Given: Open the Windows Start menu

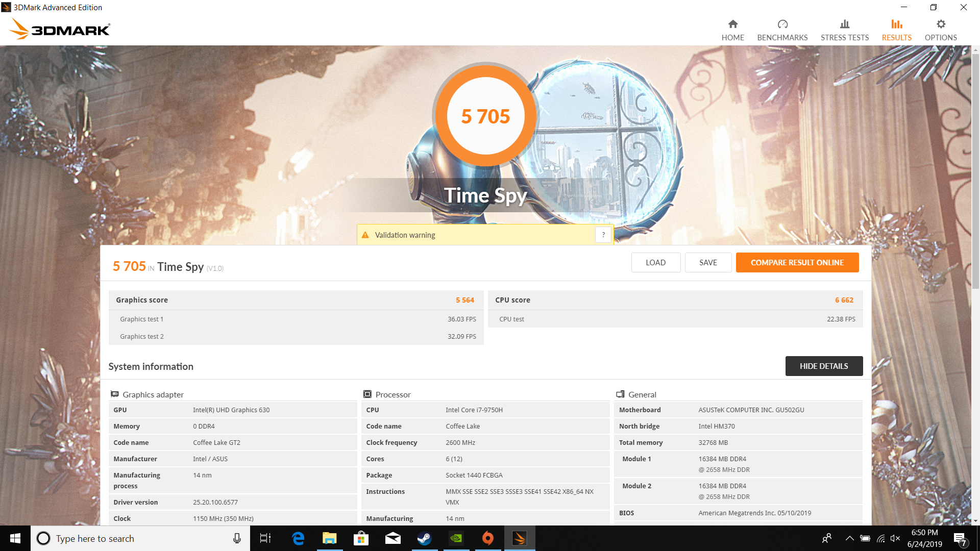Looking at the screenshot, I should coord(15,538).
